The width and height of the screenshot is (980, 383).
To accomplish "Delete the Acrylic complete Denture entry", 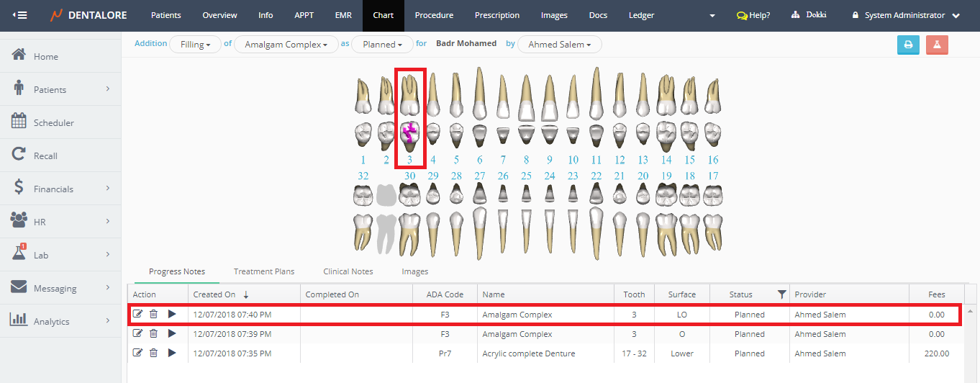I will pos(153,353).
